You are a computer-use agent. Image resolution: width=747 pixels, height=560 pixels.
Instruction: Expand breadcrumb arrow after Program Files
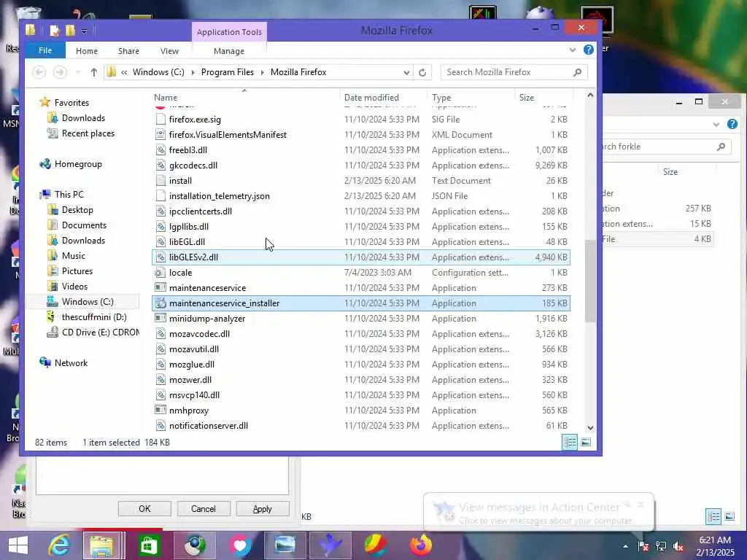click(x=262, y=72)
